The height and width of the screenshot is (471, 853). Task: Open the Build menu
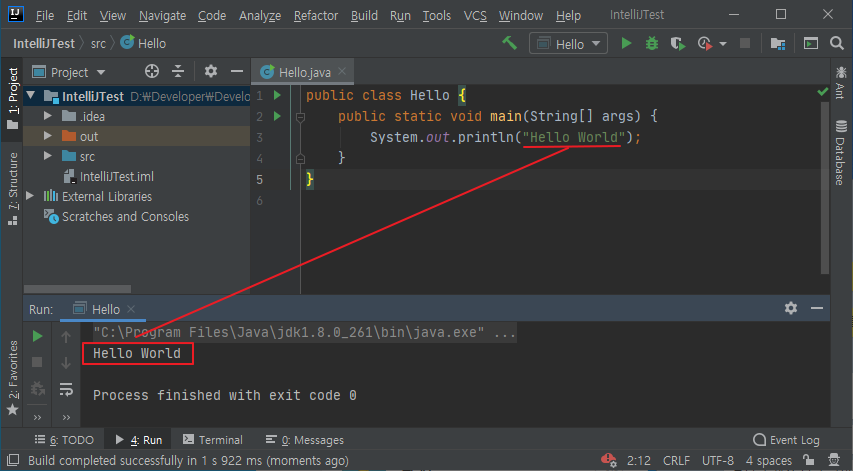point(364,16)
